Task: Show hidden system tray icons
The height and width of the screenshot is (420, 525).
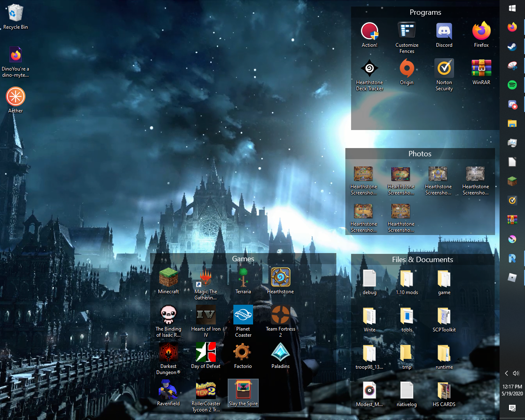Action: coord(507,373)
